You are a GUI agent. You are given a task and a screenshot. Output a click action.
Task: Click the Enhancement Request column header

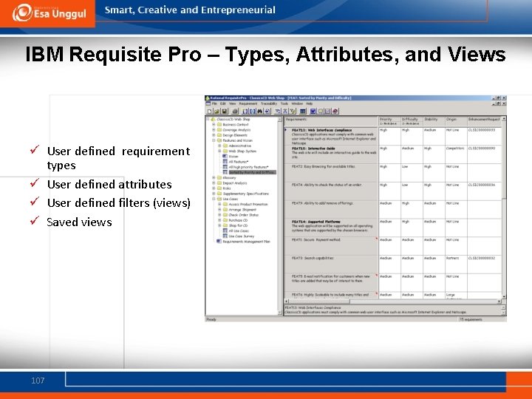pos(484,121)
